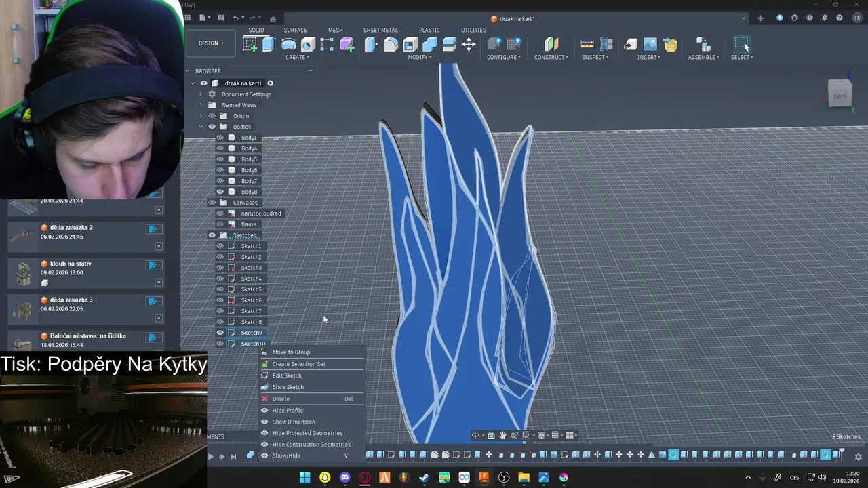Toggle visibility of Origin folder

pos(212,116)
